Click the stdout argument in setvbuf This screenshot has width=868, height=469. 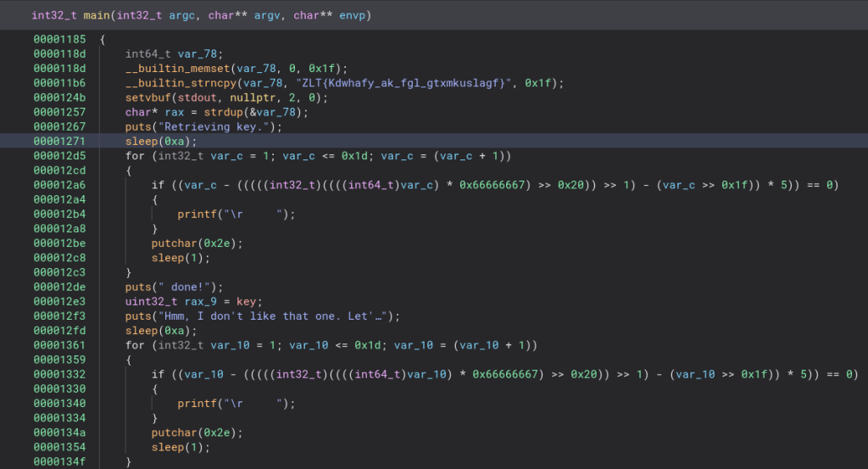195,98
